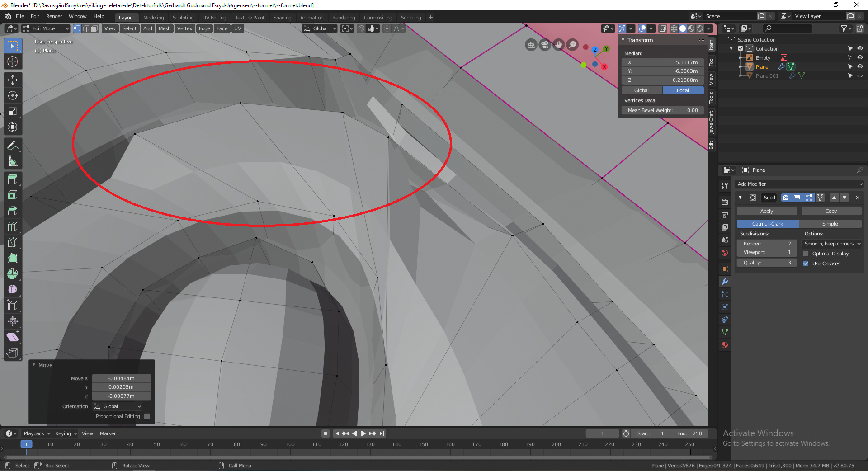Select the Knife tool
The image size is (868, 471).
click(x=13, y=243)
